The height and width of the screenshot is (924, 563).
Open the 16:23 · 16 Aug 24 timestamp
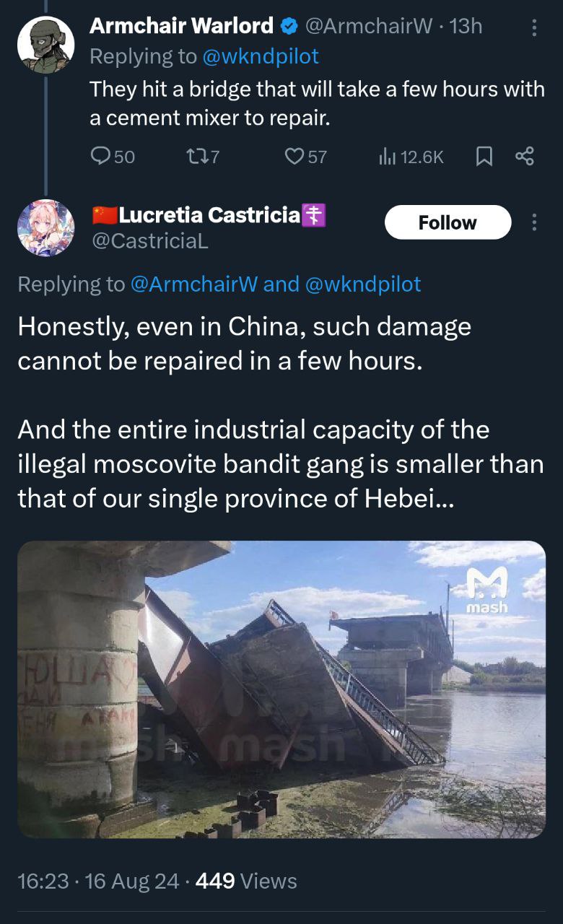click(x=97, y=881)
